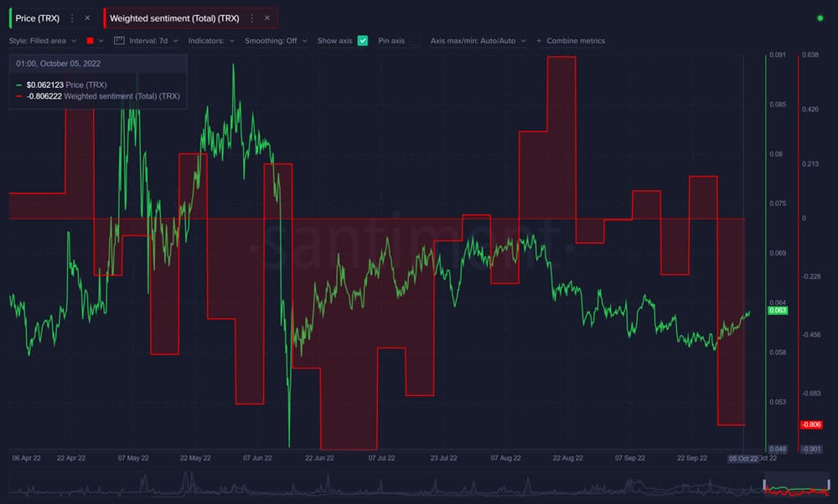838x504 pixels.
Task: Open the Price tab options menu (three dots)
Action: 72,18
